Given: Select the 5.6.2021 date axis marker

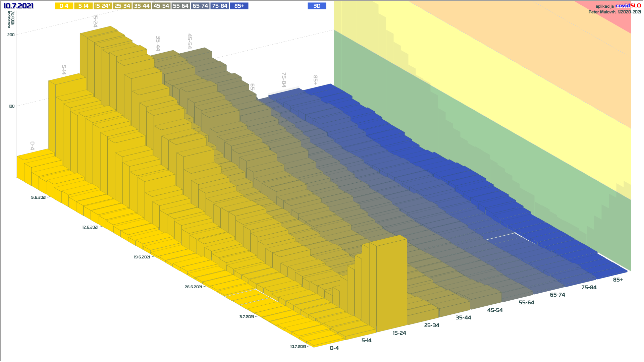Looking at the screenshot, I should pos(39,197).
